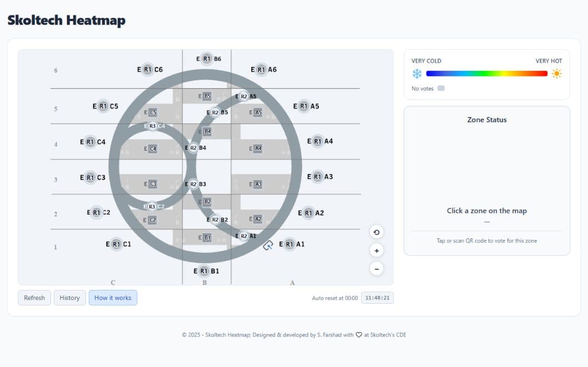Open inner room zone A4
588x367 pixels.
click(258, 149)
